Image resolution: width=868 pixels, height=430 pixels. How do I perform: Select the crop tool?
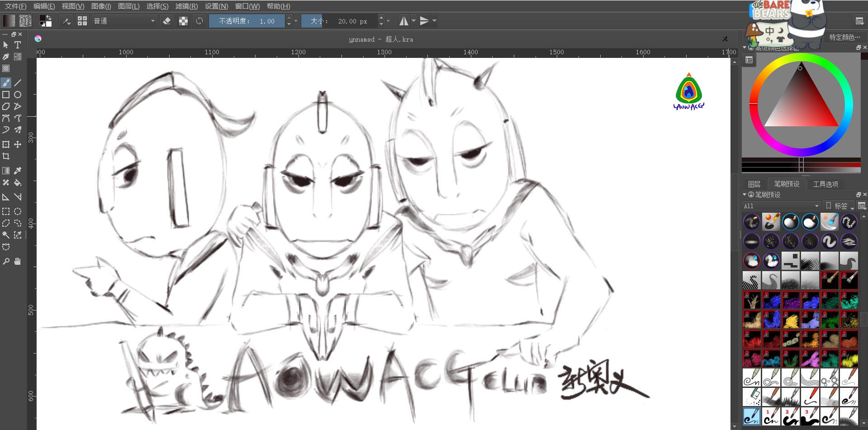[x=6, y=156]
